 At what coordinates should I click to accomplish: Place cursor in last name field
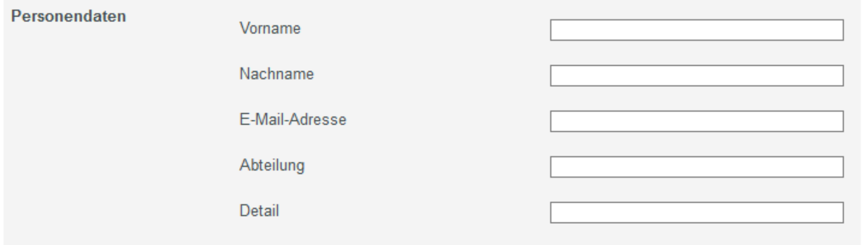[x=697, y=76]
